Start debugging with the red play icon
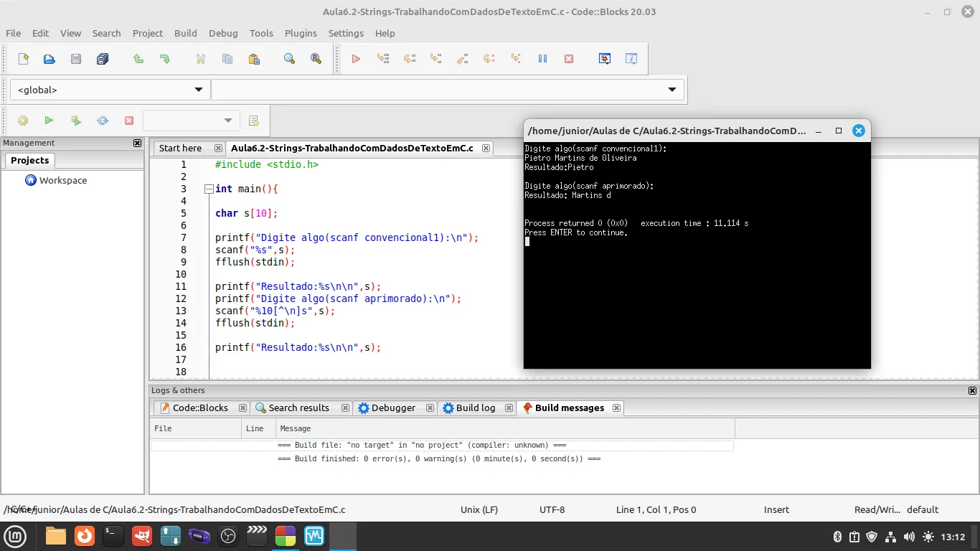 (x=356, y=59)
